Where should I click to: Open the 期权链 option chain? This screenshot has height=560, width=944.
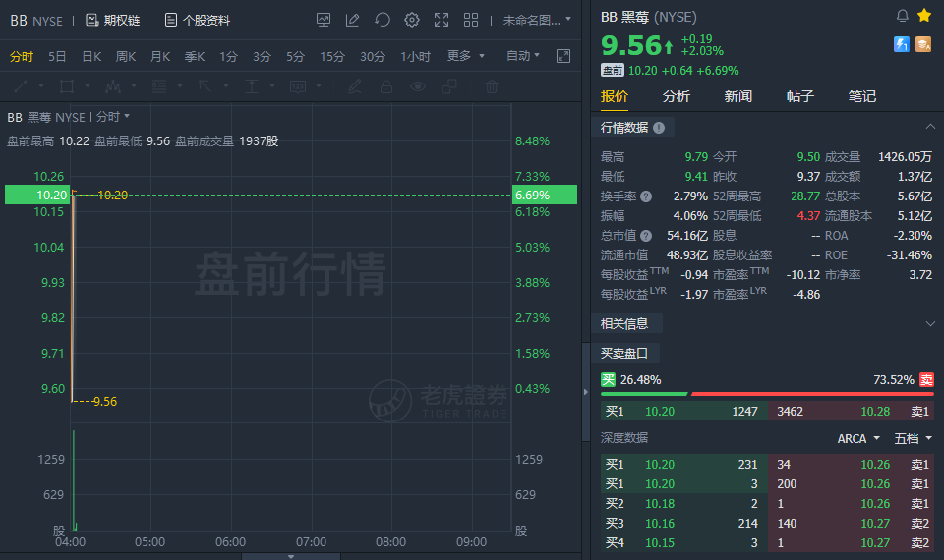click(x=112, y=20)
